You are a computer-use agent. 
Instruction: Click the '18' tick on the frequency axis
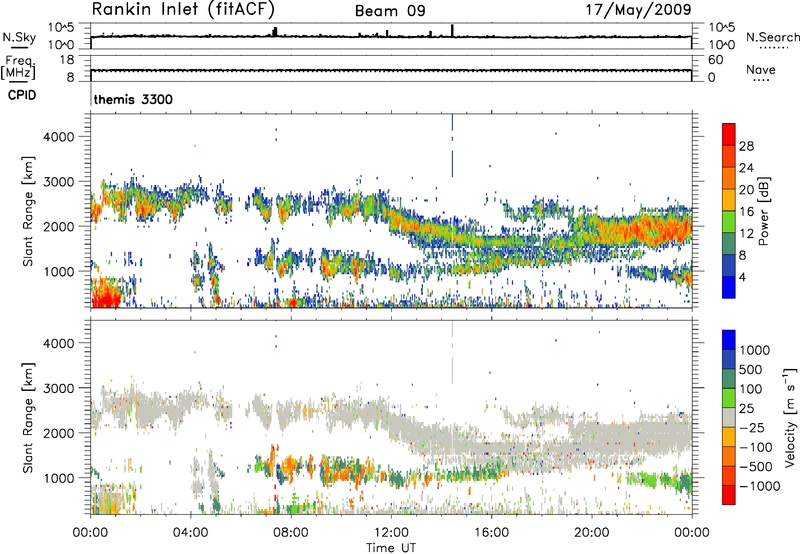coord(67,60)
